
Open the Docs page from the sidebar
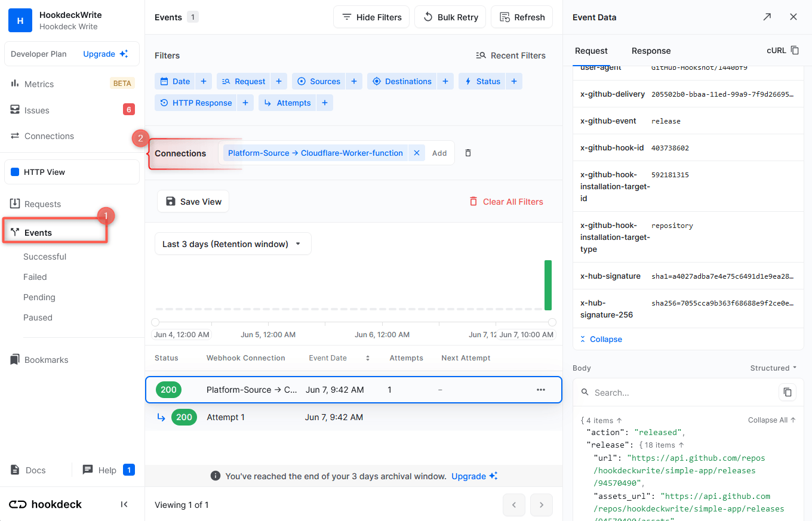pos(34,470)
